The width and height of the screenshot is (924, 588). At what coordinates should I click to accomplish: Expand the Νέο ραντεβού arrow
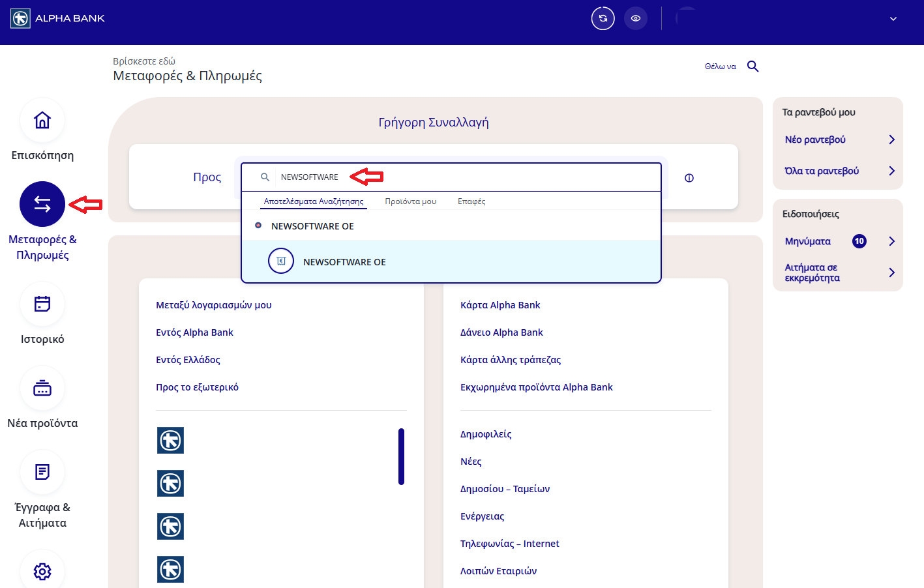pyautogui.click(x=891, y=140)
